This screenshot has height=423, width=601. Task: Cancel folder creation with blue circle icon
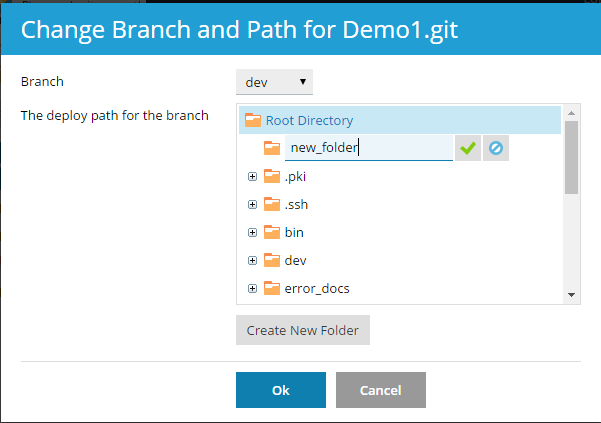[x=495, y=148]
